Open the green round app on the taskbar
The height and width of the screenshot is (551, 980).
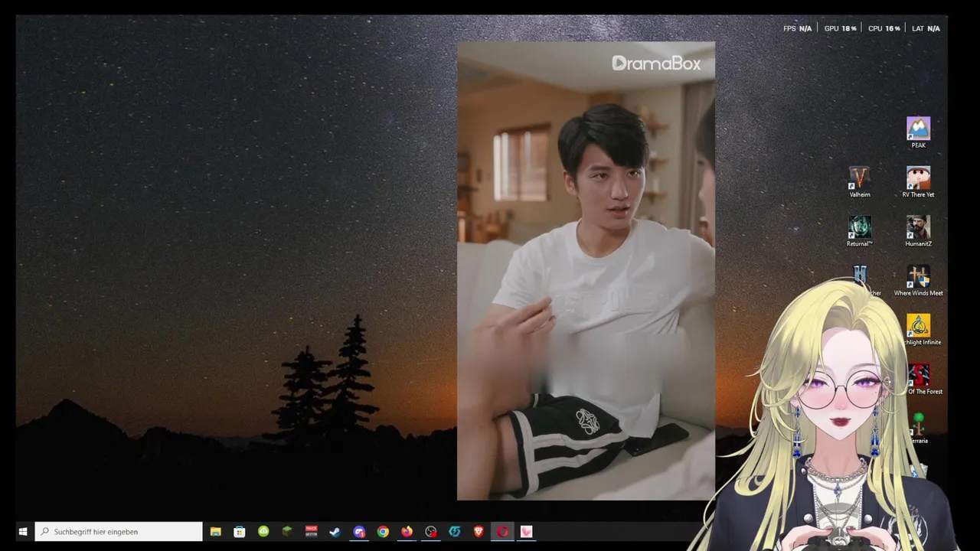(x=263, y=532)
